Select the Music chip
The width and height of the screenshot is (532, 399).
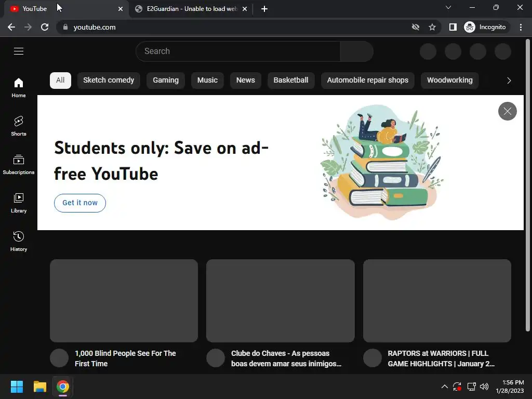point(207,81)
